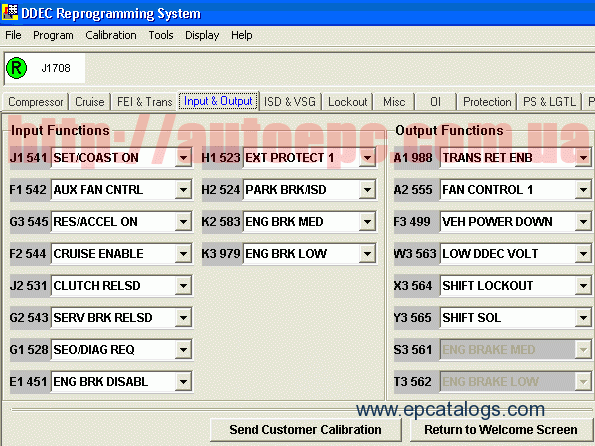
Task: Expand the A2 555 FAN CONTROL 1 dropdown arrow
Action: pos(583,189)
